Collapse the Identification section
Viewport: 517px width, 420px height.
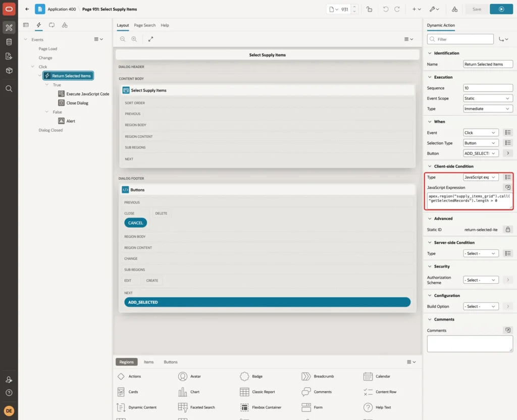(x=429, y=53)
